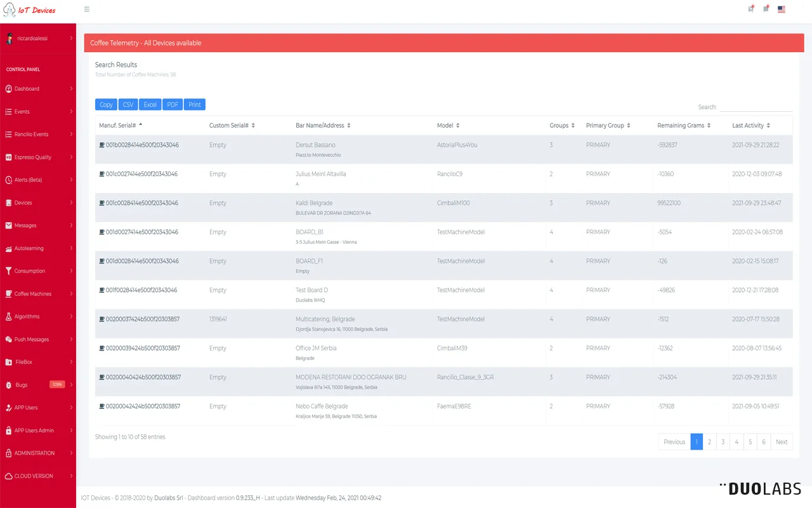Click the Consumption funnel icon

pyautogui.click(x=9, y=271)
